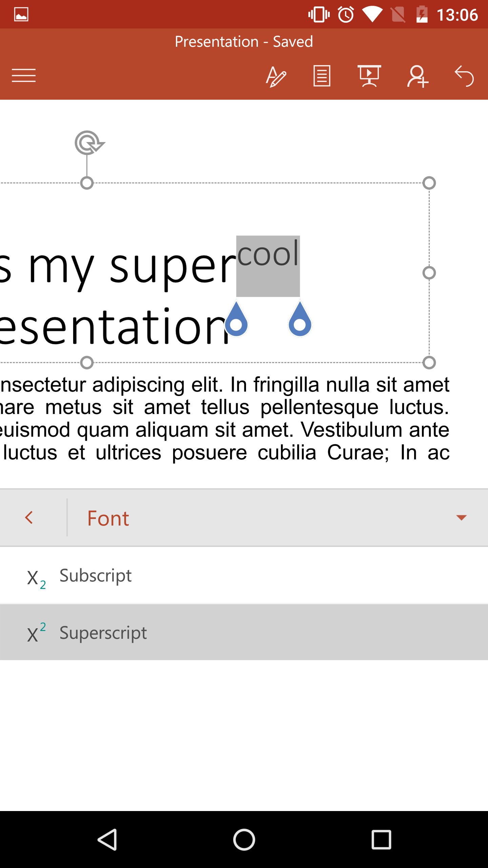The width and height of the screenshot is (488, 868).
Task: Open the hamburger menu
Action: 24,75
